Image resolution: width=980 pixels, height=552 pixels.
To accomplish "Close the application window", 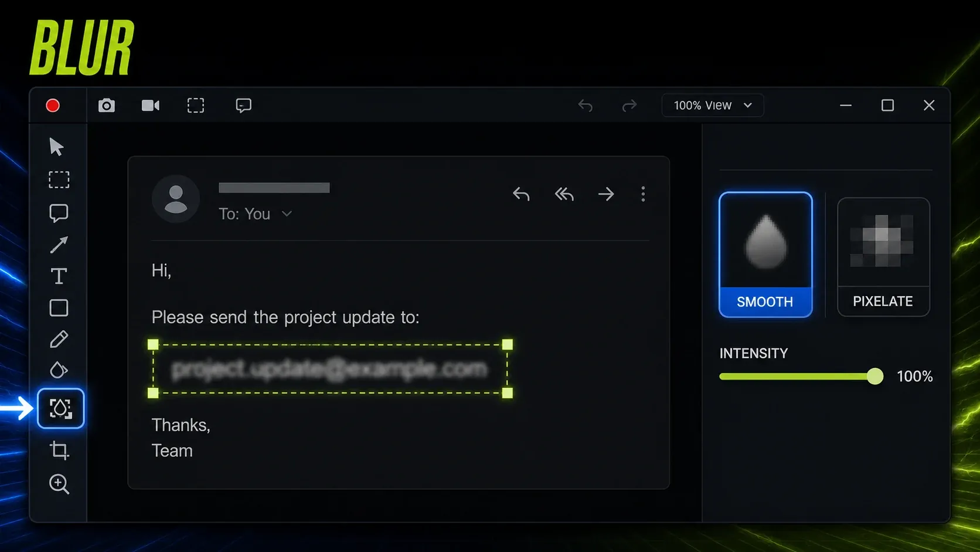I will pyautogui.click(x=929, y=106).
